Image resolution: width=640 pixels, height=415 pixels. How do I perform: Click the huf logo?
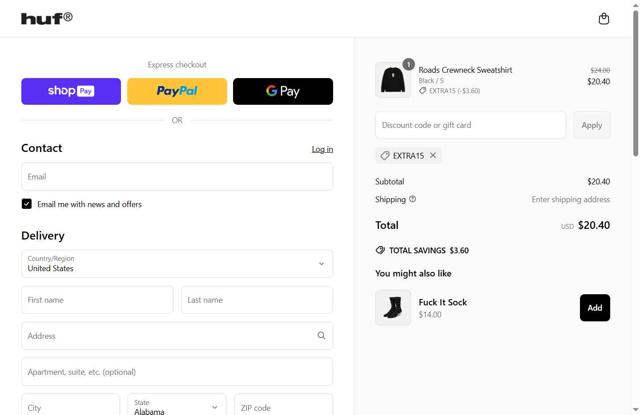click(47, 18)
